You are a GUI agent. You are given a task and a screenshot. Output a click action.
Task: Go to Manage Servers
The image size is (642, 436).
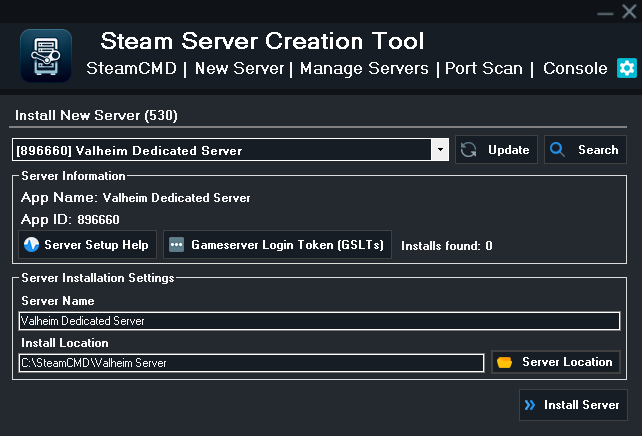[x=364, y=68]
